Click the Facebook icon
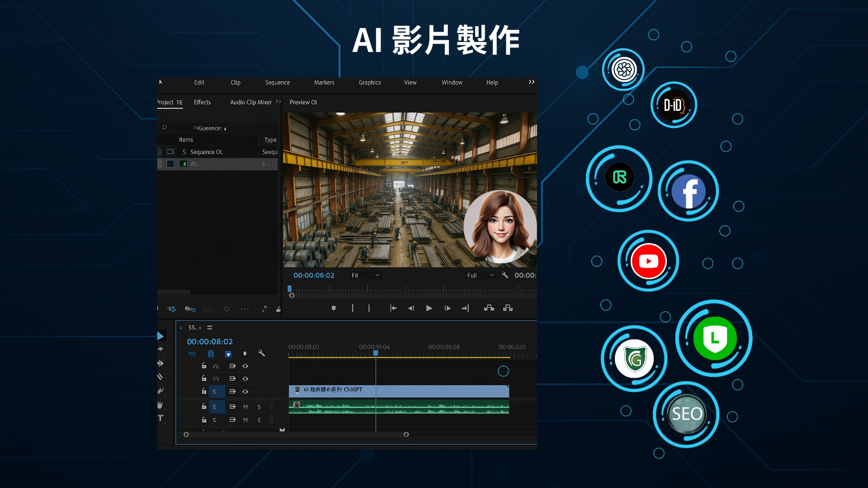The height and width of the screenshot is (488, 868). [x=688, y=191]
